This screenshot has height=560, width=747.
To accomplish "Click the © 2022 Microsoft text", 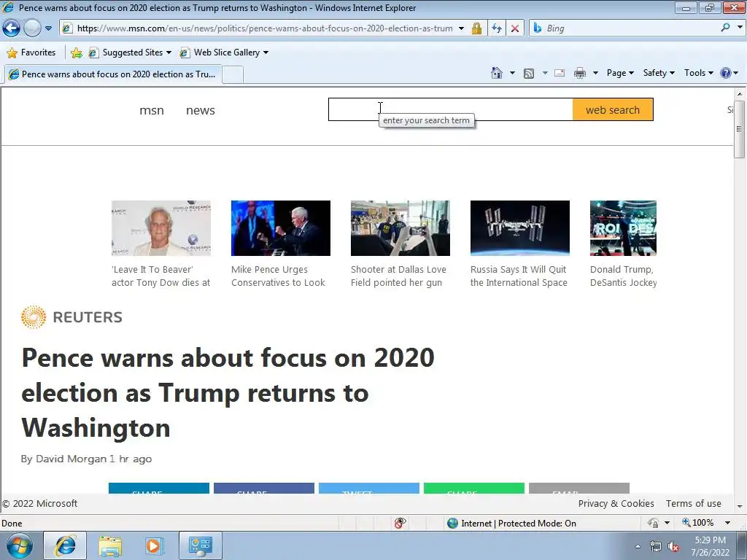I will [39, 503].
